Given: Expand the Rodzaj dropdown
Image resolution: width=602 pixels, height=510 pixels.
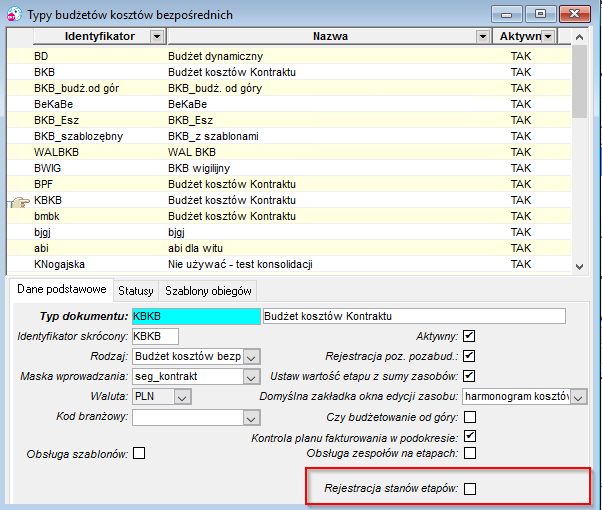Looking at the screenshot, I should tap(251, 357).
